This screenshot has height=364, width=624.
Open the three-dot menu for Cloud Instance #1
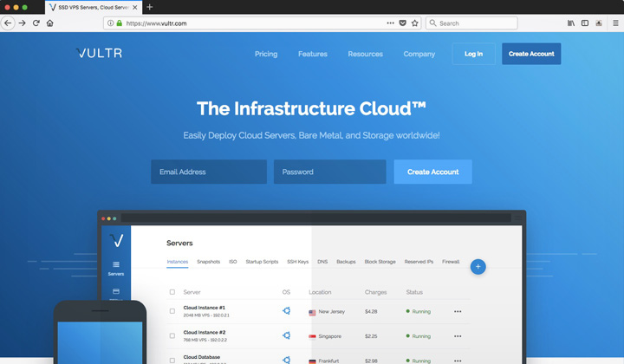tap(458, 311)
